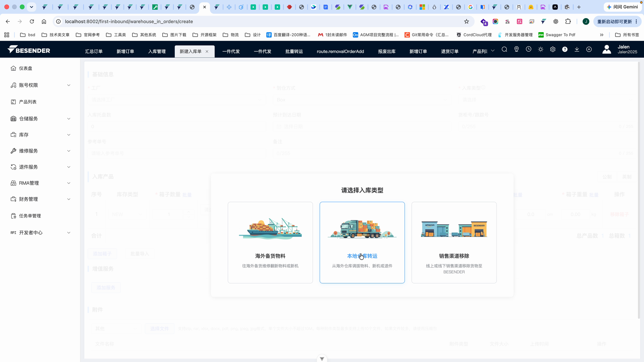This screenshot has width=644, height=362.
Task: Expand 财务管理 sidebar menu
Action: 40,199
